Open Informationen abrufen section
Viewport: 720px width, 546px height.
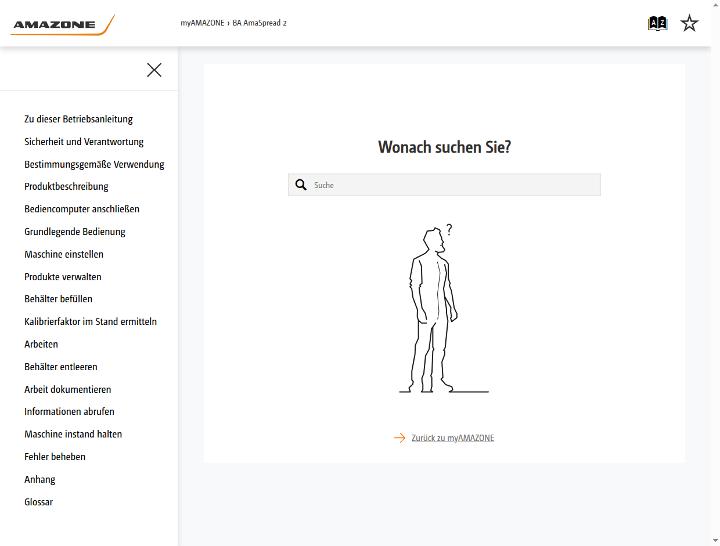69,411
